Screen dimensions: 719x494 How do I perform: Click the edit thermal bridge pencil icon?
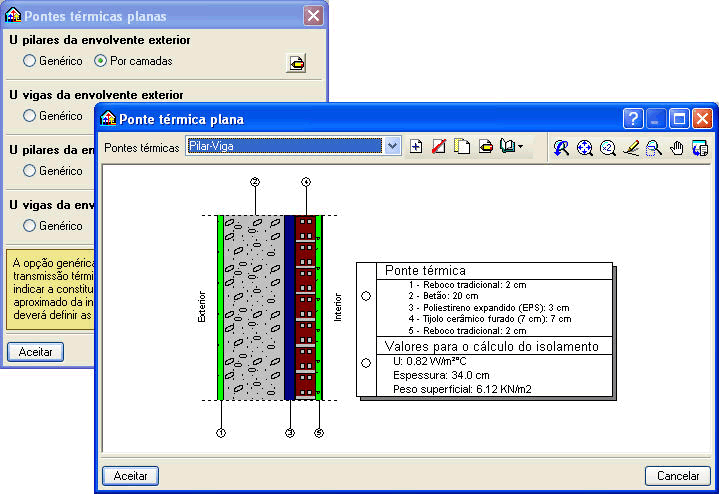[x=485, y=147]
